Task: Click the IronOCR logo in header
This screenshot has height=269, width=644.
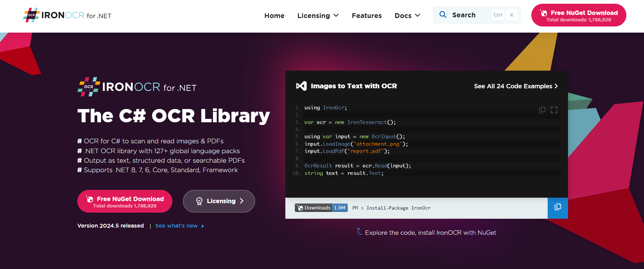Action: tap(67, 15)
